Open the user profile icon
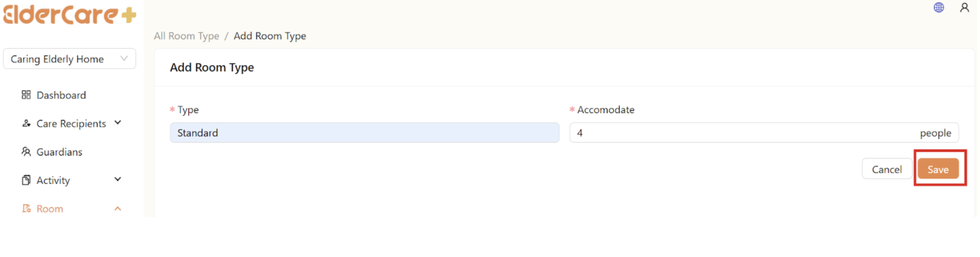Image resolution: width=980 pixels, height=257 pixels. point(964,7)
